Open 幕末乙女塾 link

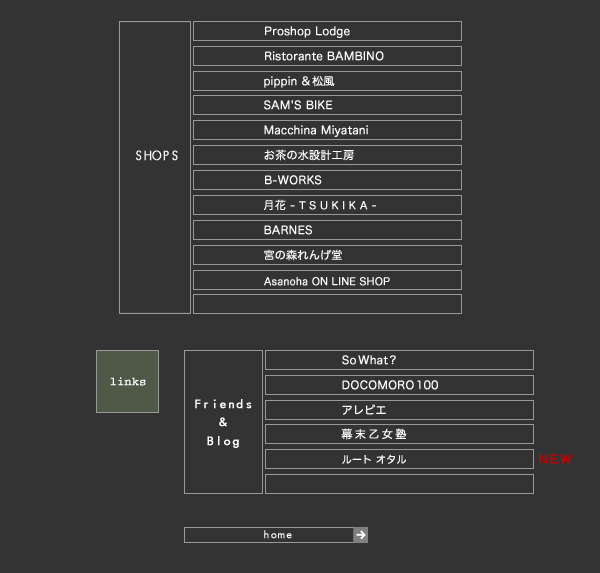coord(373,434)
